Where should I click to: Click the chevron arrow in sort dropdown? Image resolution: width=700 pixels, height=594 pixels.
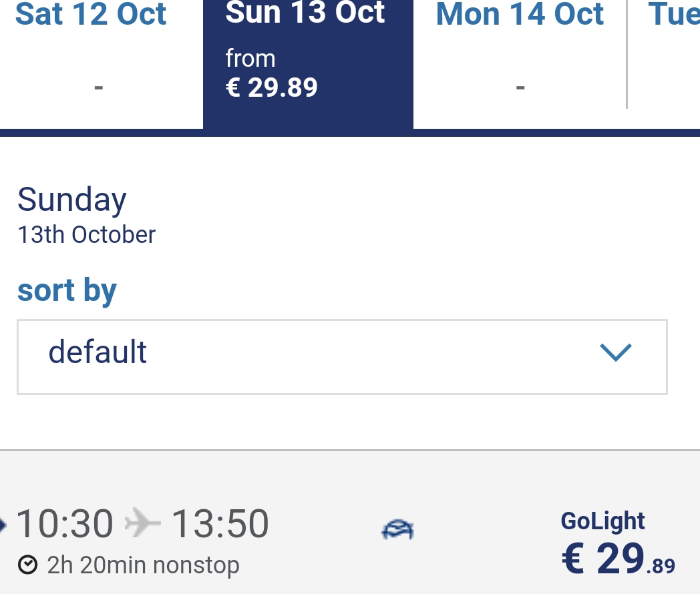[616, 352]
